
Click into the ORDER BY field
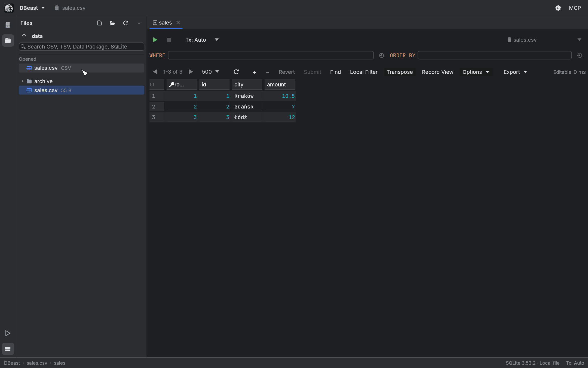coord(494,55)
